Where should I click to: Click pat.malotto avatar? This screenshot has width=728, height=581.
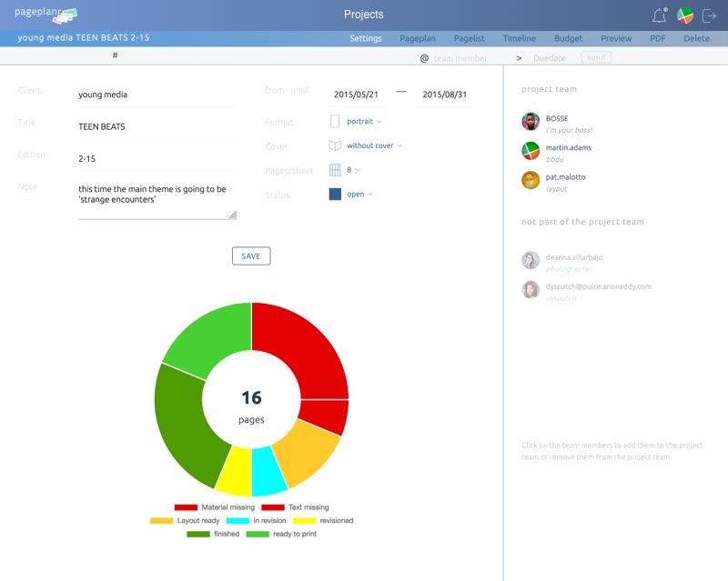point(531,180)
